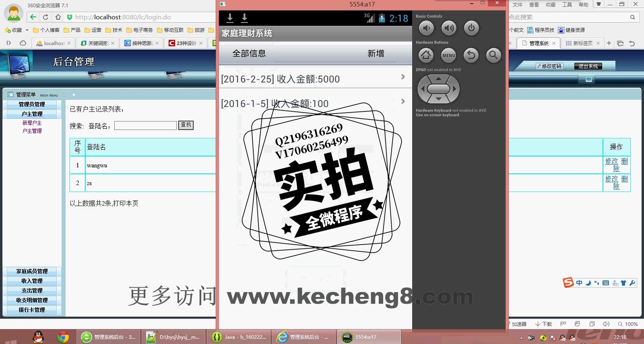The height and width of the screenshot is (344, 644).
Task: Go back in the 360 browser
Action: tap(33, 17)
